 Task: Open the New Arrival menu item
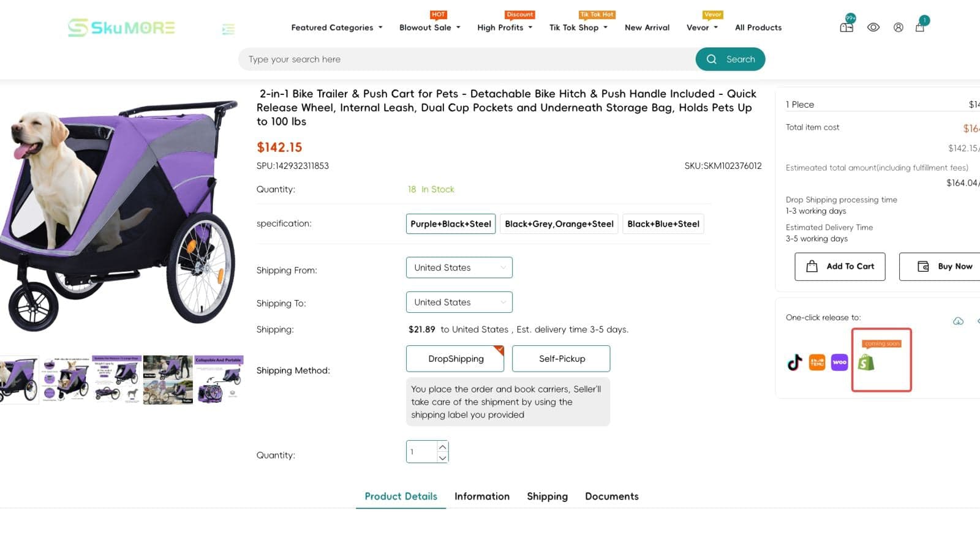tap(647, 28)
